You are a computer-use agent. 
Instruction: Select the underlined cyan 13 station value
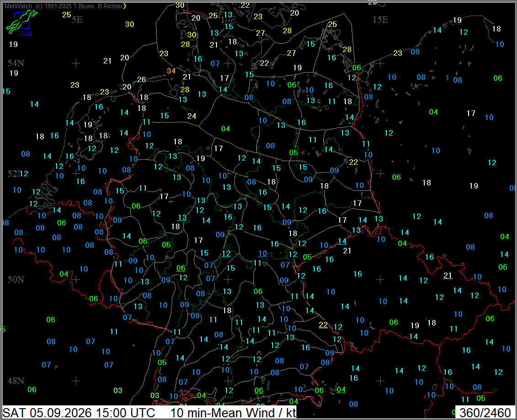tap(182, 218)
